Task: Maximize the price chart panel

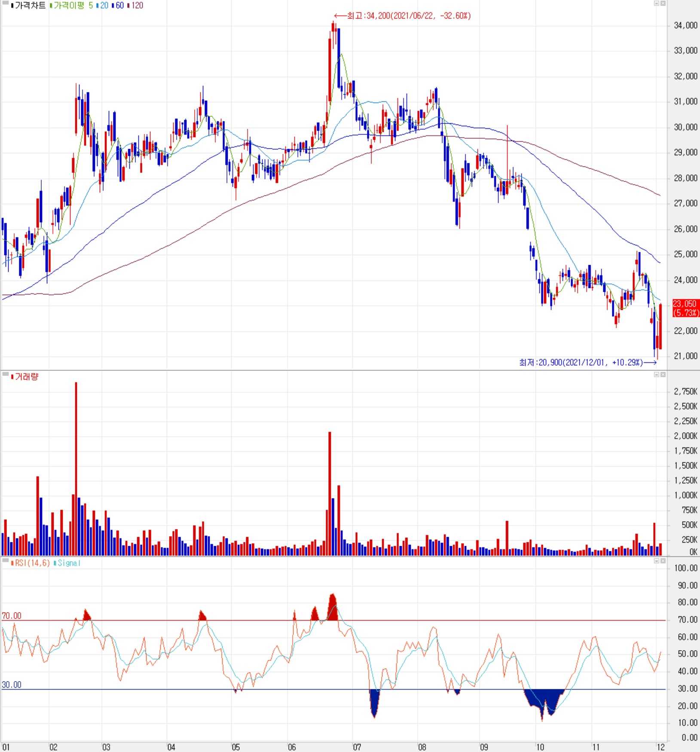Action: pyautogui.click(x=657, y=3)
